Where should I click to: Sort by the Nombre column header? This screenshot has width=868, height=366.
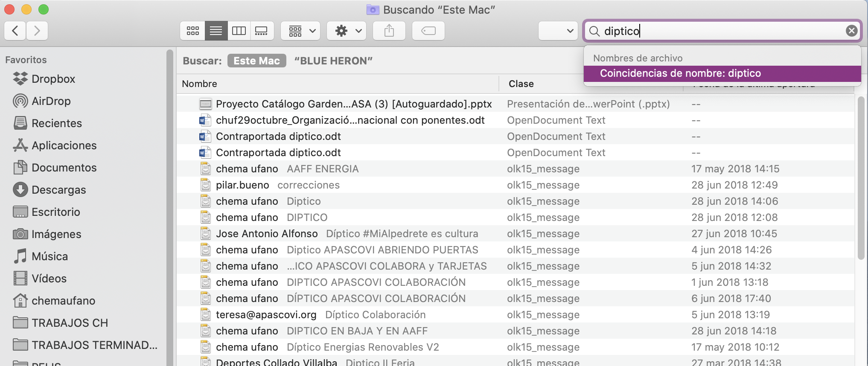coord(338,84)
